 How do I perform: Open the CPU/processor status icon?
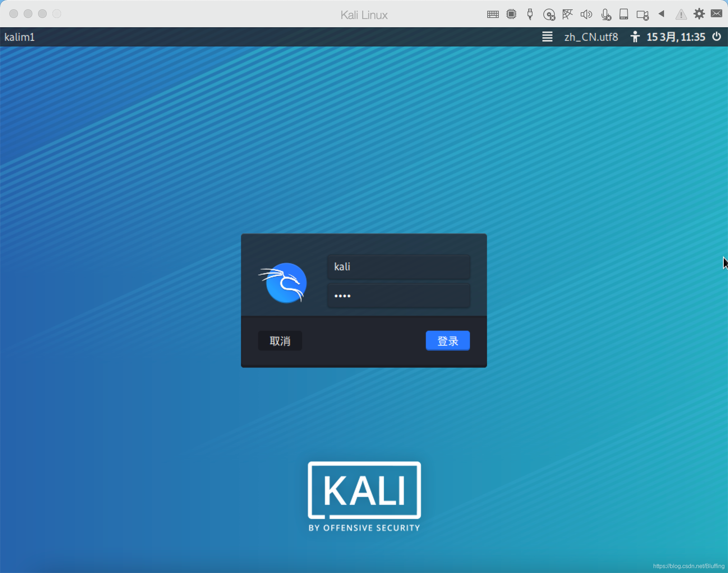pos(511,14)
